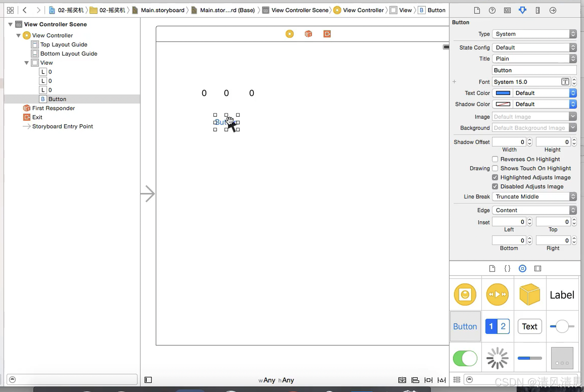584x392 pixels.
Task: Uncheck Disabled Adjusts Image
Action: (x=495, y=186)
